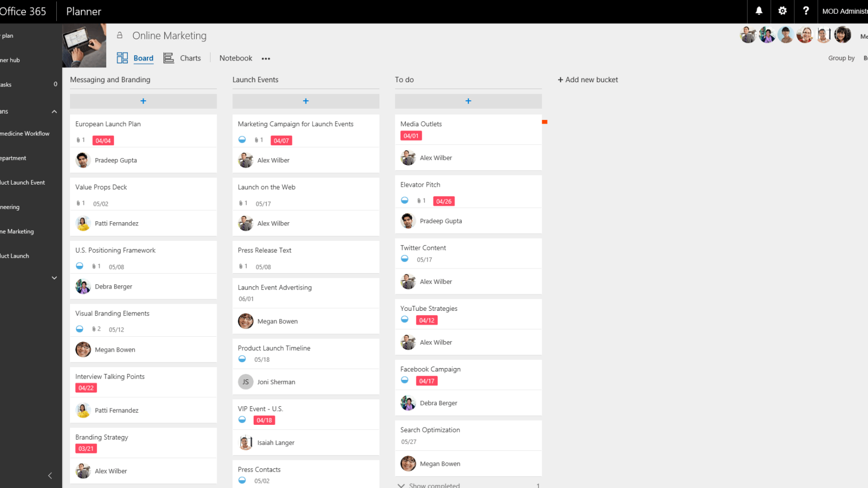Click Joni Sherman's JS initials avatar
868x488 pixels.
coord(246,382)
